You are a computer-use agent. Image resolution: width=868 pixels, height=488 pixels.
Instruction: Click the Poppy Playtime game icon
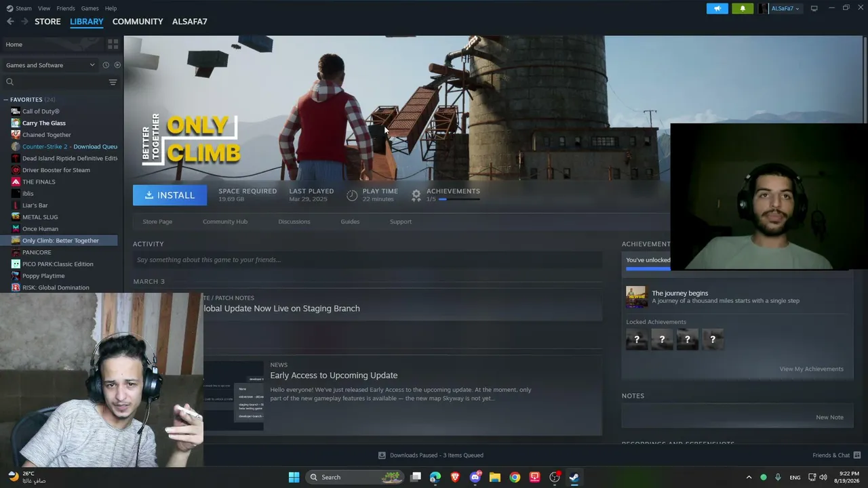pyautogui.click(x=16, y=276)
